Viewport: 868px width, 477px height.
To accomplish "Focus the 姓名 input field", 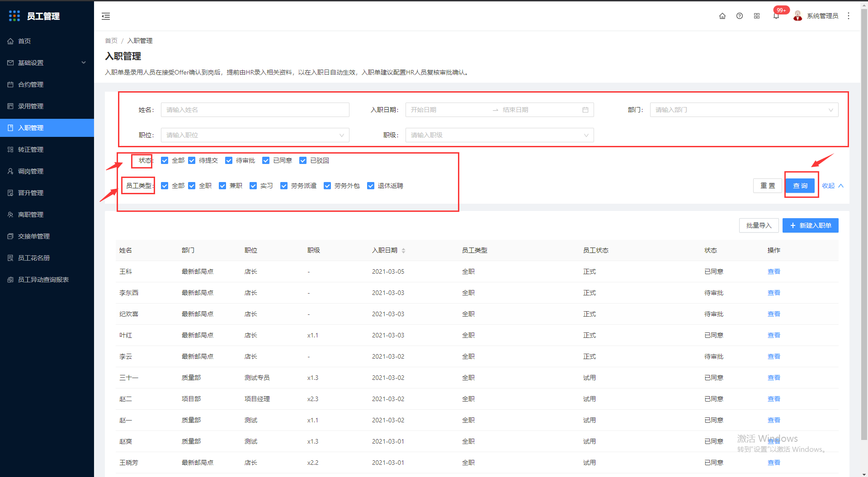I will click(x=255, y=110).
